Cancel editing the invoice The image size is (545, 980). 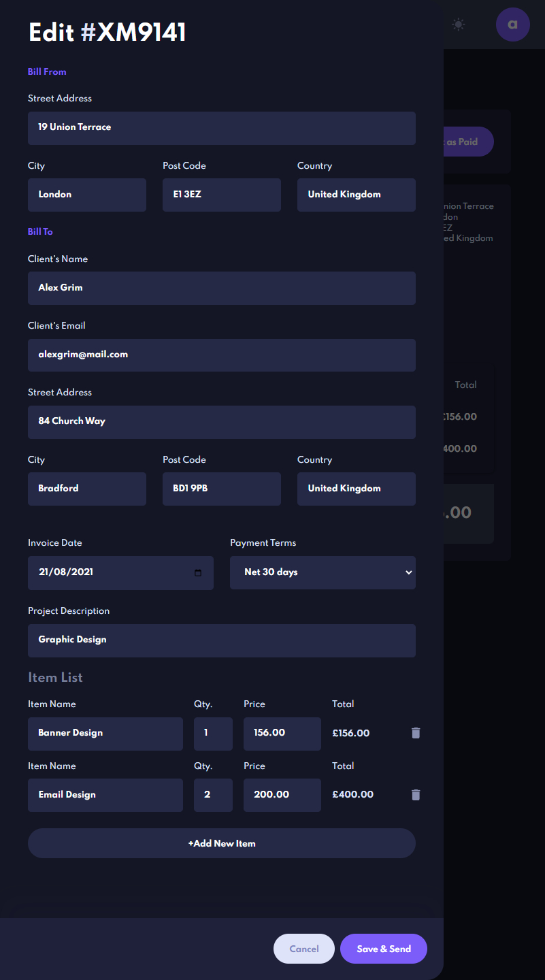(303, 949)
